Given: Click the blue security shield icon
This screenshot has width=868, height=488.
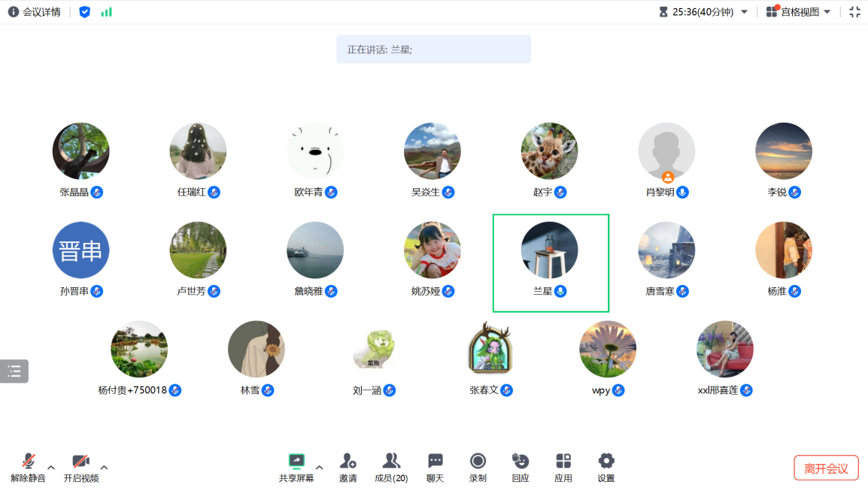Looking at the screenshot, I should point(85,12).
